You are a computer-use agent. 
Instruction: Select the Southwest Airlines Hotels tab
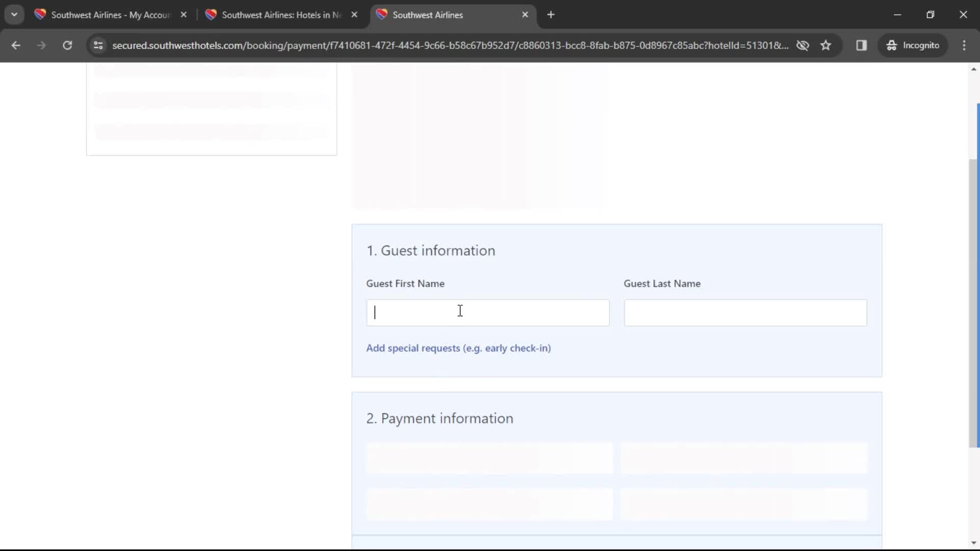279,15
